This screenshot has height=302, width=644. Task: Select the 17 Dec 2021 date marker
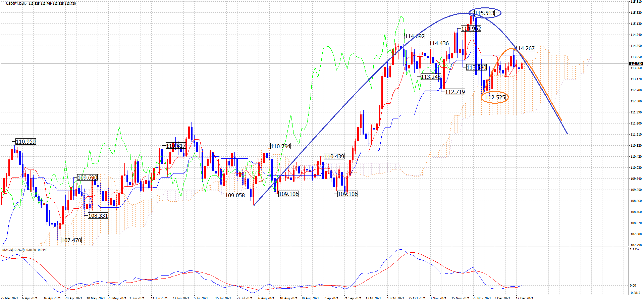point(524,298)
